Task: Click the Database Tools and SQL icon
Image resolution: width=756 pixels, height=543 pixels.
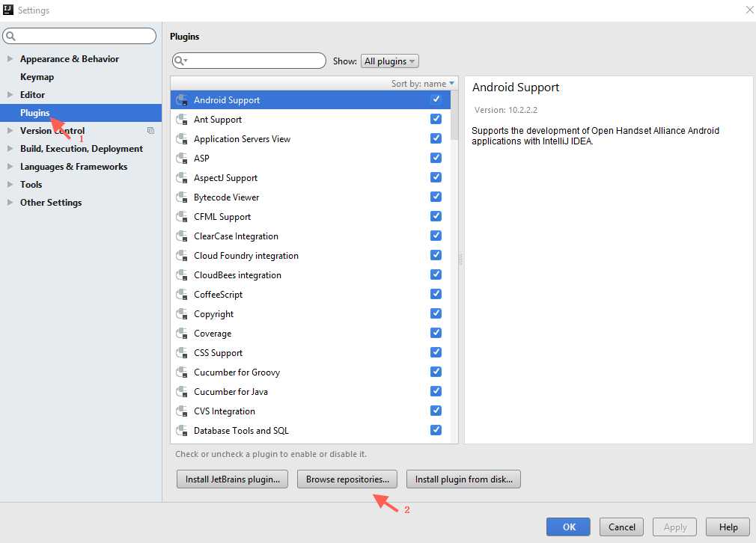Action: [x=181, y=431]
